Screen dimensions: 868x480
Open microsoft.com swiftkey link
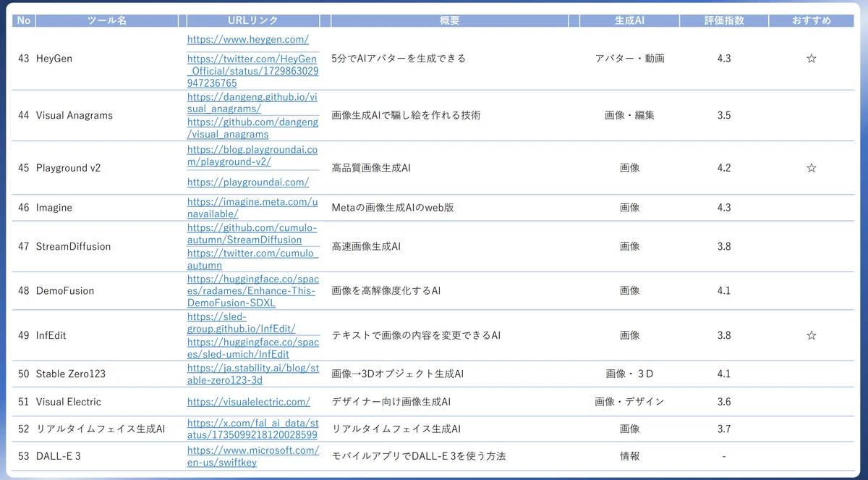tap(252, 456)
